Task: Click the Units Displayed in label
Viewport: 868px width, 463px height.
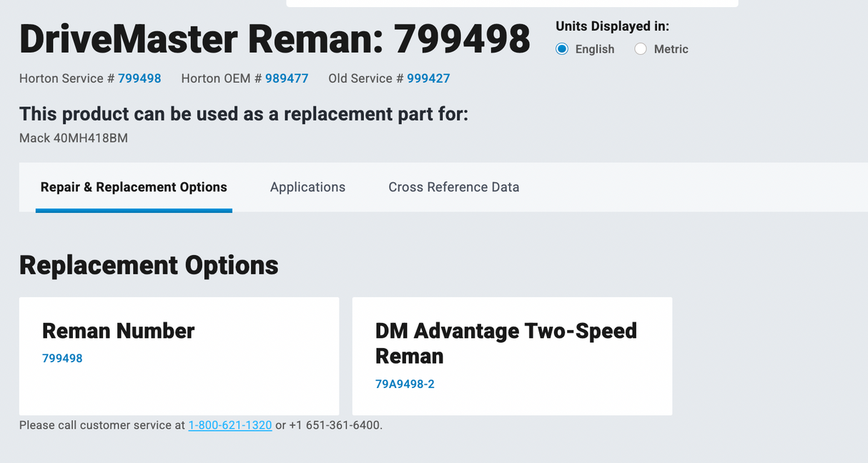Action: click(612, 26)
